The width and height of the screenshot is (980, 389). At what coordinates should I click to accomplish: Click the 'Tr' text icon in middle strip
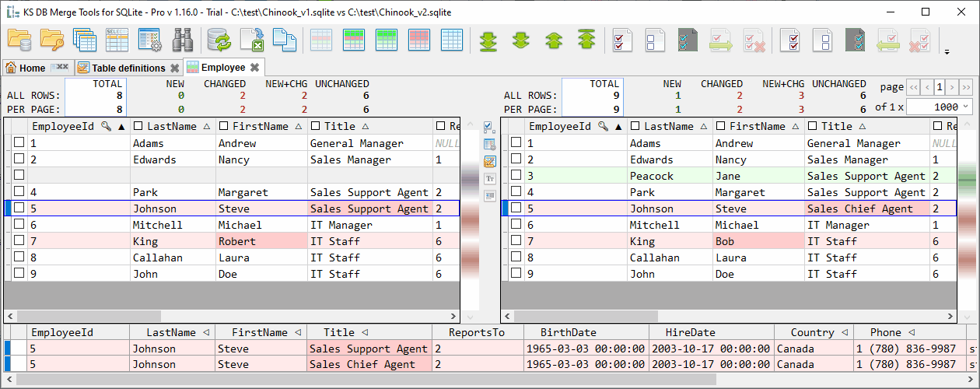click(x=489, y=178)
